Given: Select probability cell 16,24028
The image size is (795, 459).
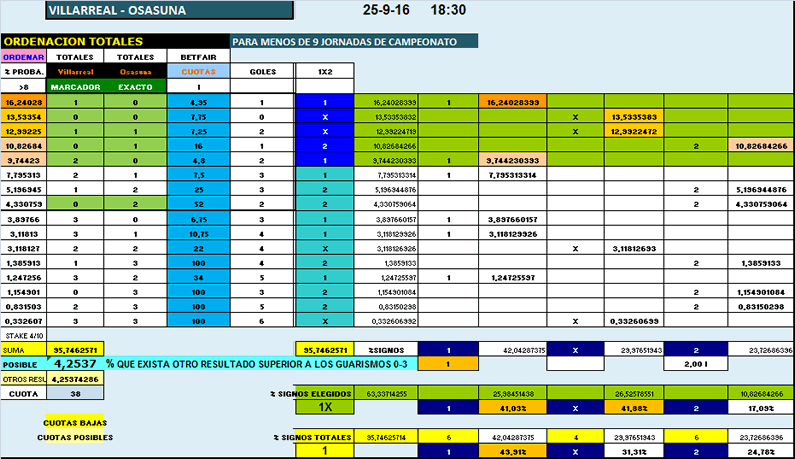Looking at the screenshot, I should click(23, 102).
